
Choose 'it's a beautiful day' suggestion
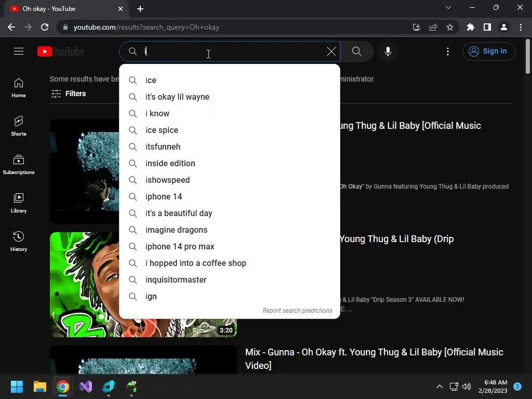coord(230,214)
